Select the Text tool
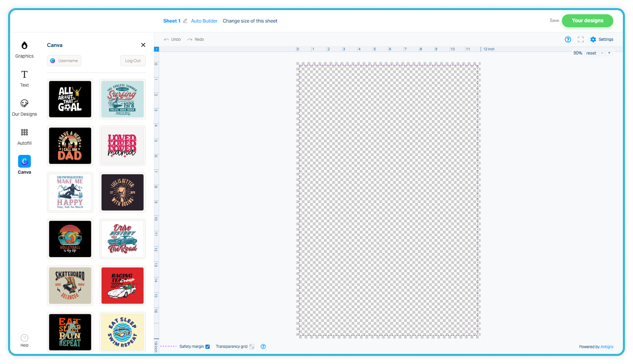633x364 pixels. pos(24,78)
